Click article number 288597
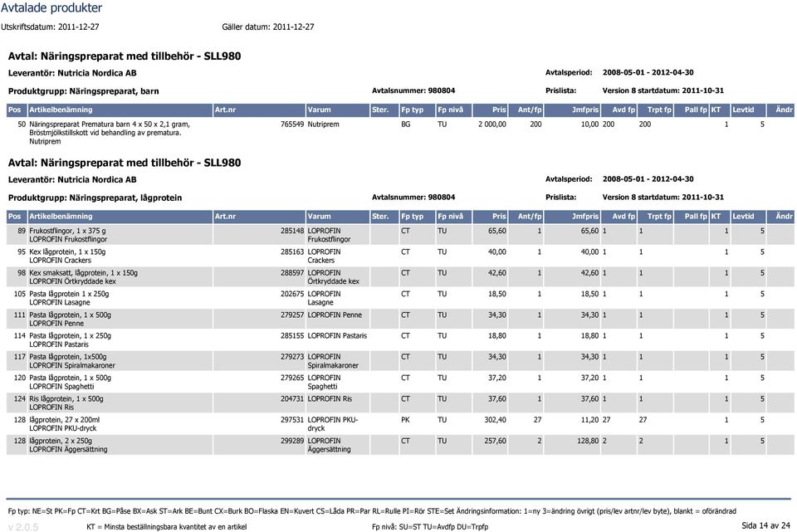Screen dimensions: 797x532 coord(292,273)
